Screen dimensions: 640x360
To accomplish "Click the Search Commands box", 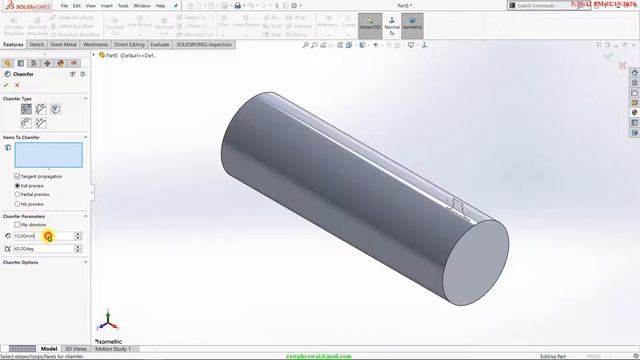I will [543, 6].
